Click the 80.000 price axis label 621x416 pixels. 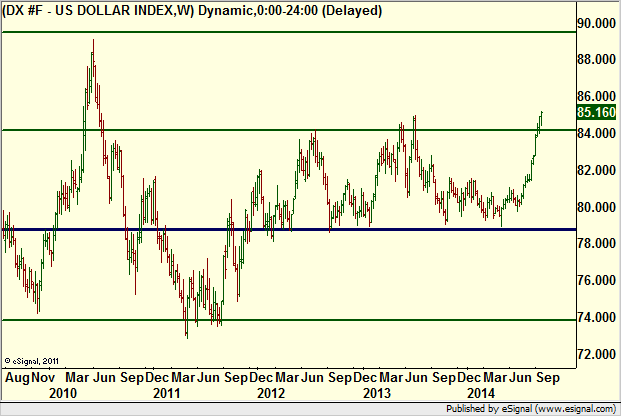[596, 207]
